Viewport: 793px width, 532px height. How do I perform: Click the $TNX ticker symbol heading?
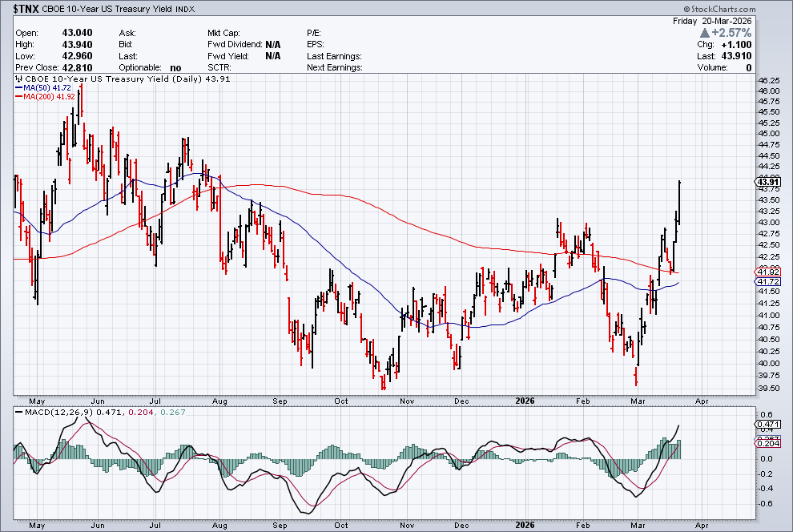(x=26, y=9)
